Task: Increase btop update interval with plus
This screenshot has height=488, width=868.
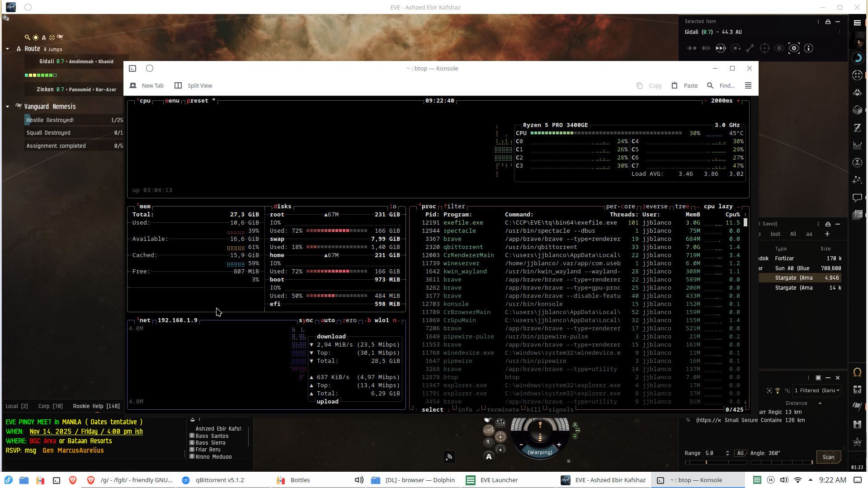Action: [x=738, y=101]
